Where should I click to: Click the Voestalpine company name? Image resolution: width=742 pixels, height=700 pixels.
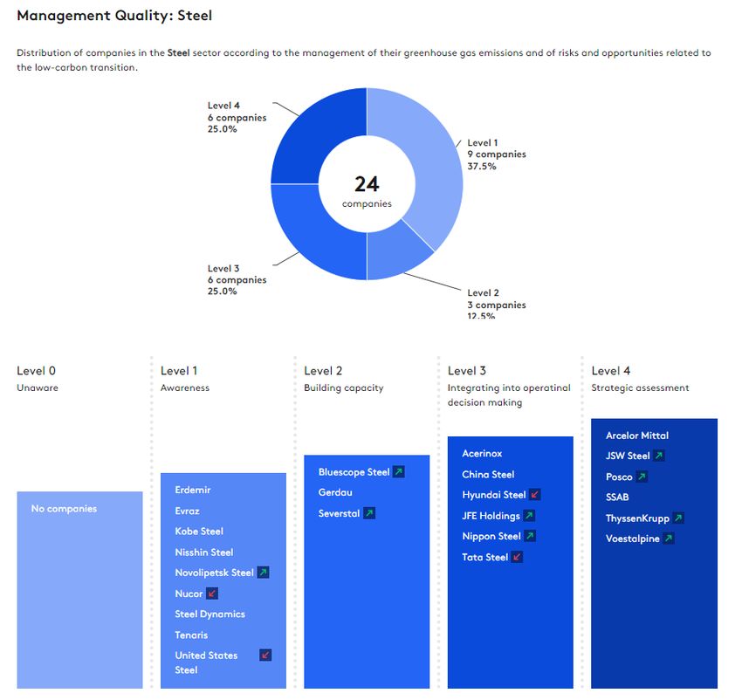click(x=632, y=539)
